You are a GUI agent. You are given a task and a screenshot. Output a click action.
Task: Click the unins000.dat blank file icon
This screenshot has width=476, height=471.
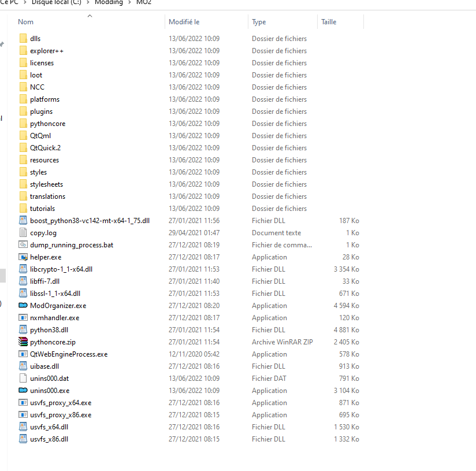click(x=23, y=378)
